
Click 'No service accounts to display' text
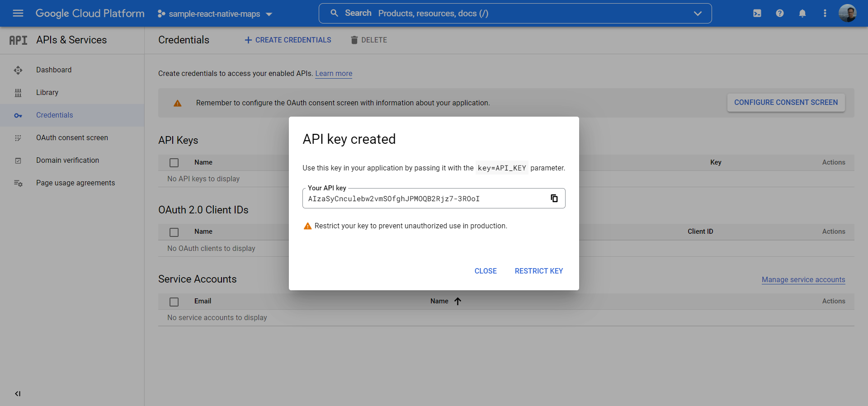point(217,318)
